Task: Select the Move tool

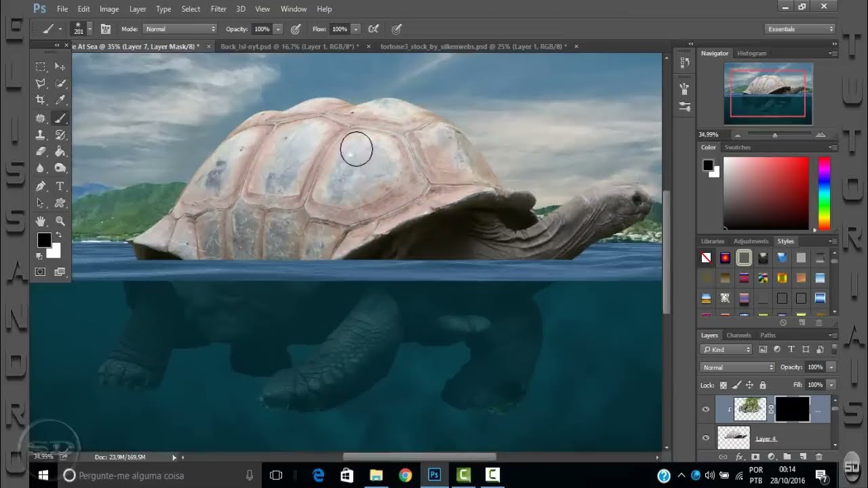Action: (60, 66)
